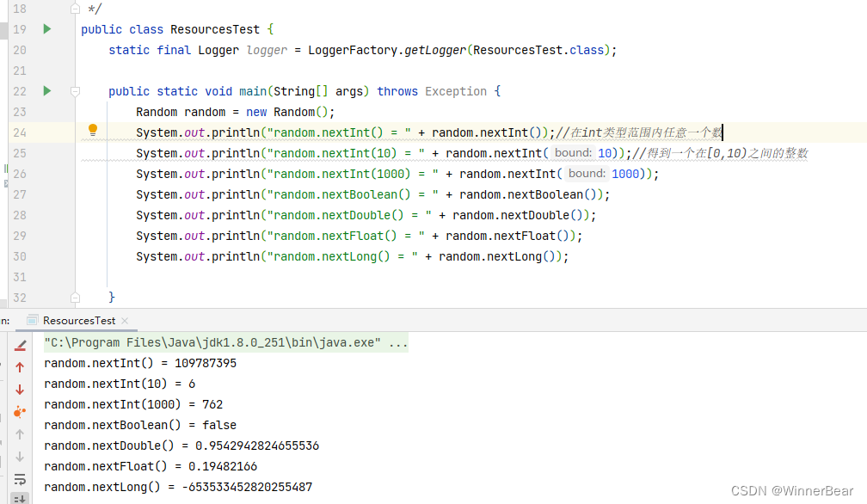The image size is (867, 504).
Task: Click the closing fold marker at line 32
Action: [75, 298]
